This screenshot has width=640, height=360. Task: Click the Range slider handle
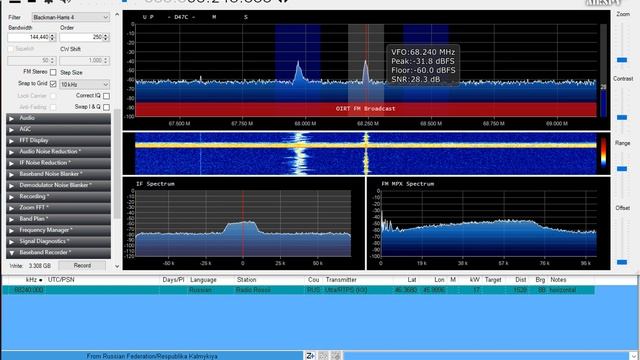pos(622,169)
